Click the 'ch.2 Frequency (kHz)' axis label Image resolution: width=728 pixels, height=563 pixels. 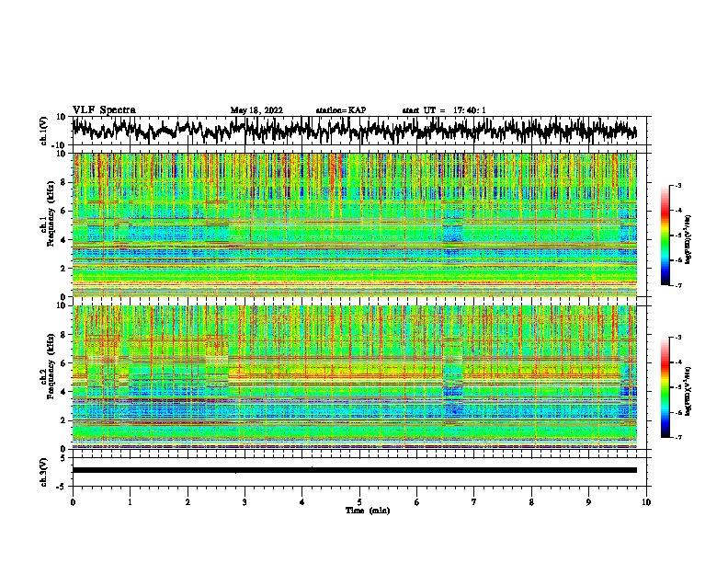pos(48,365)
